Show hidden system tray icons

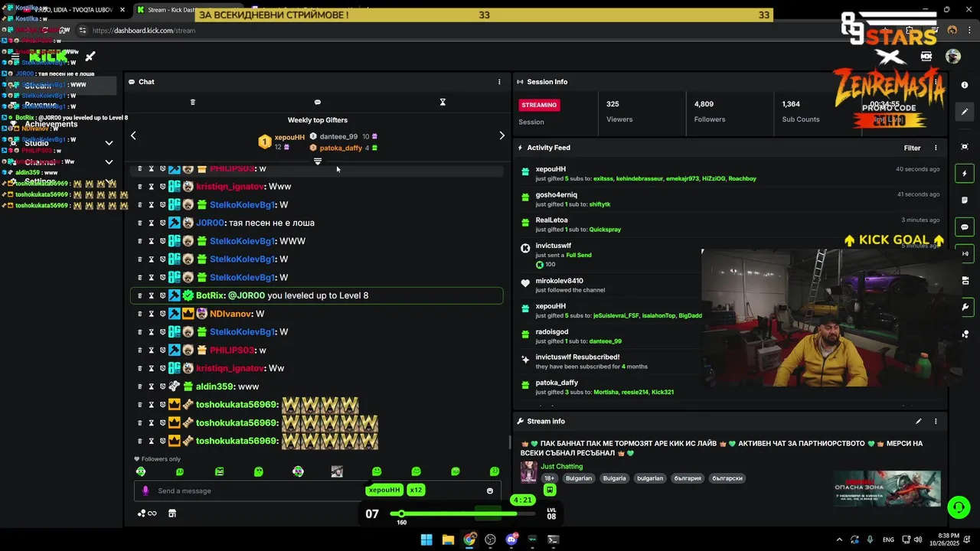pos(839,540)
